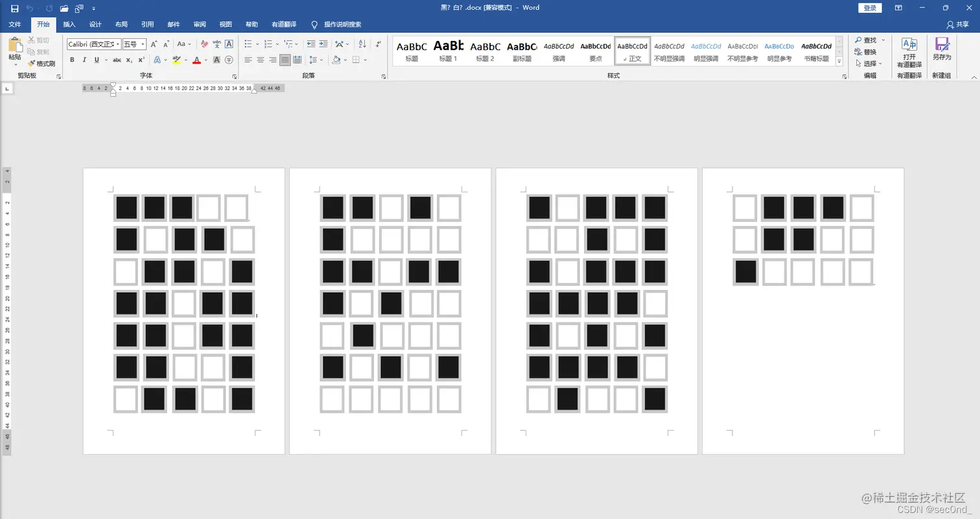Click Decrease Font Size icon

click(x=167, y=44)
